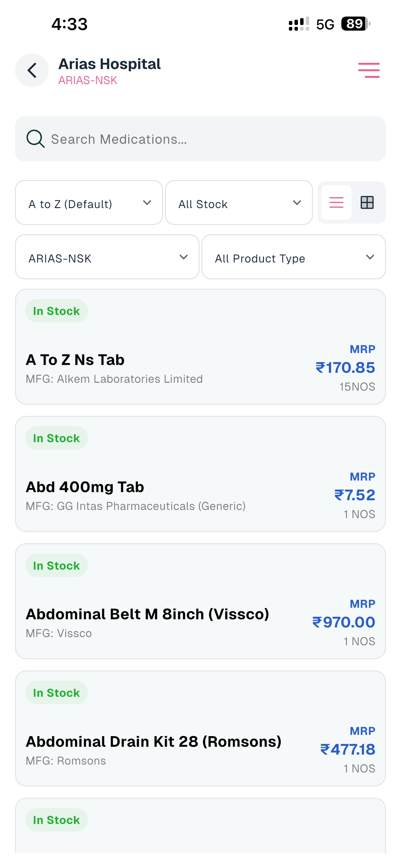401x868 pixels.
Task: Tap the ARIAS-NSK subtitle under hospital name
Action: coord(88,80)
